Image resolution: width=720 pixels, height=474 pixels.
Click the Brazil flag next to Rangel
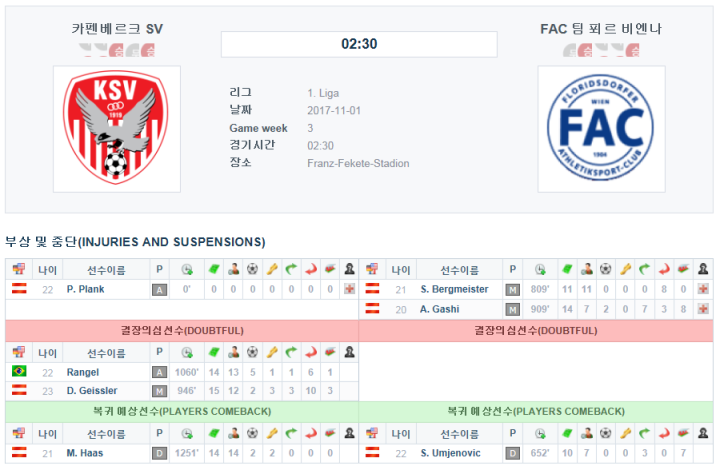point(19,371)
